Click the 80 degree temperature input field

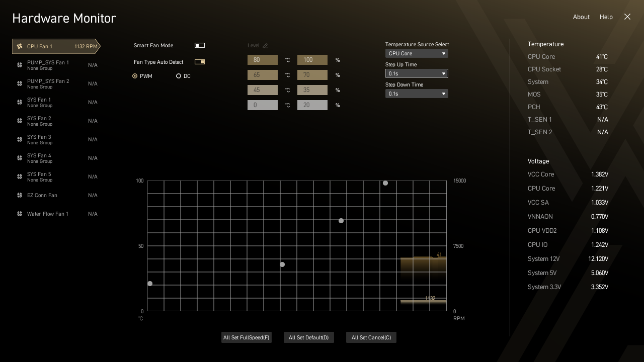point(262,59)
